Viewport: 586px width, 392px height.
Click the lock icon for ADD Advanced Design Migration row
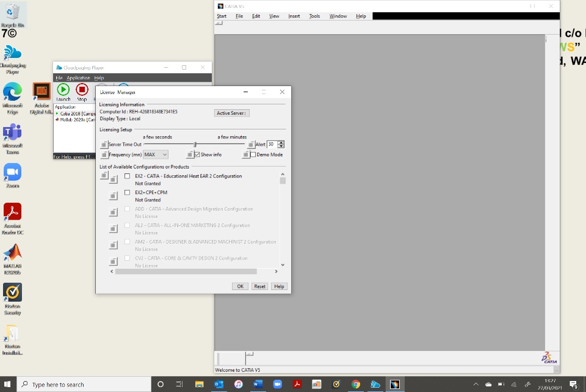coord(113,212)
